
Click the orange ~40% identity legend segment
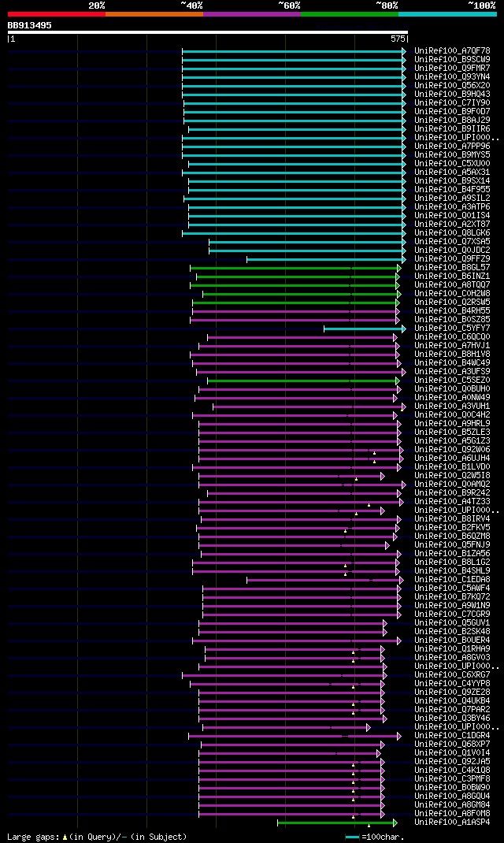pos(154,14)
